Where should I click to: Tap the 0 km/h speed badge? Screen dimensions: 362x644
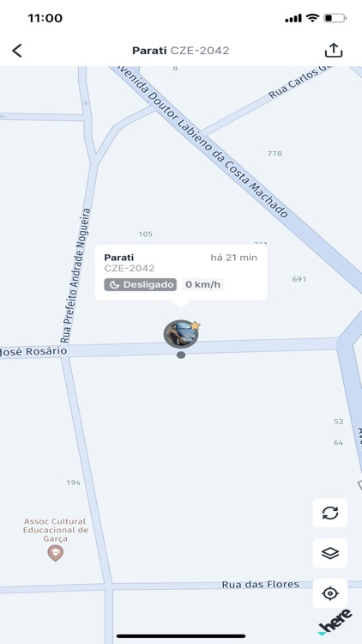point(202,284)
